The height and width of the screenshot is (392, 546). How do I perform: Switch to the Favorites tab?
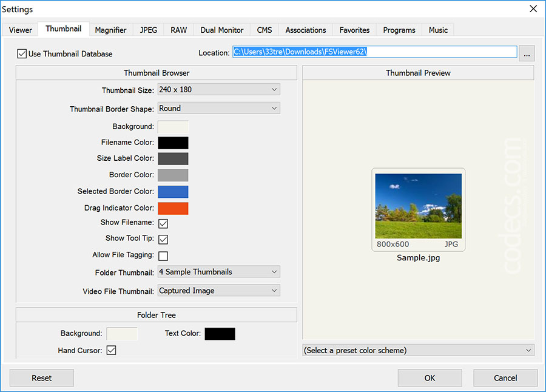[x=354, y=30]
